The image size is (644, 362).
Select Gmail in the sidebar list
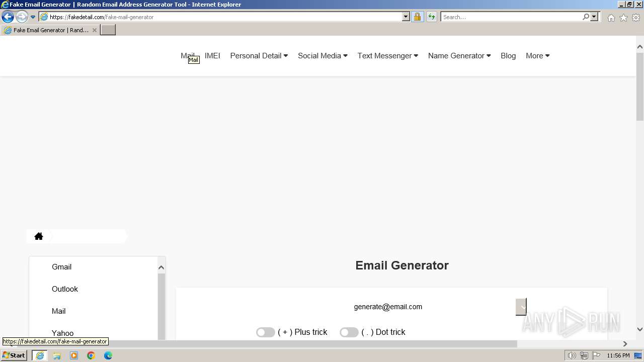(x=61, y=267)
